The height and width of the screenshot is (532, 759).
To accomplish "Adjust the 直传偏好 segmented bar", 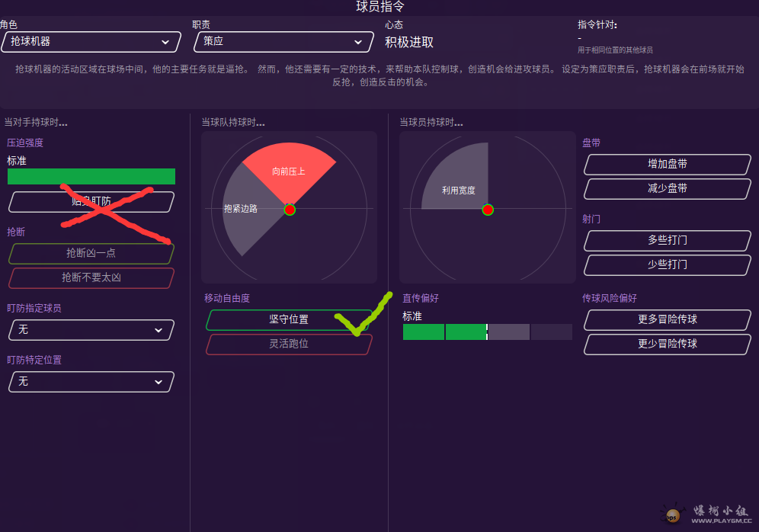I will (x=487, y=332).
